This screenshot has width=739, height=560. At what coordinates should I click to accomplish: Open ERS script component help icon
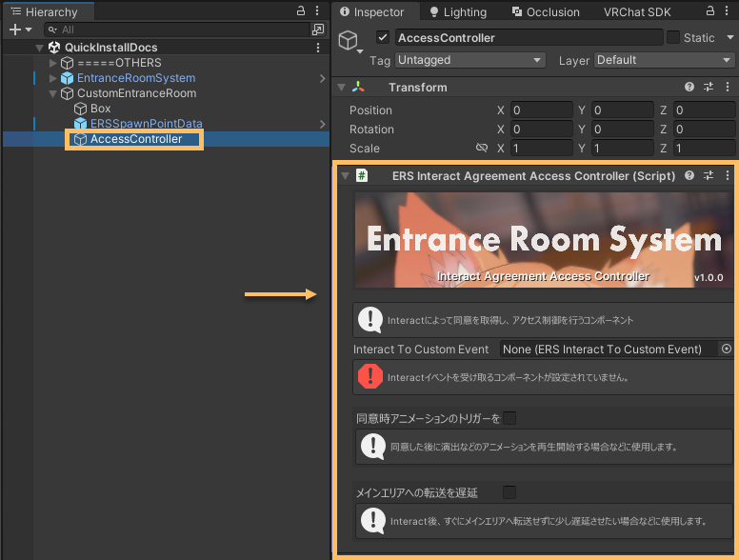(x=689, y=176)
